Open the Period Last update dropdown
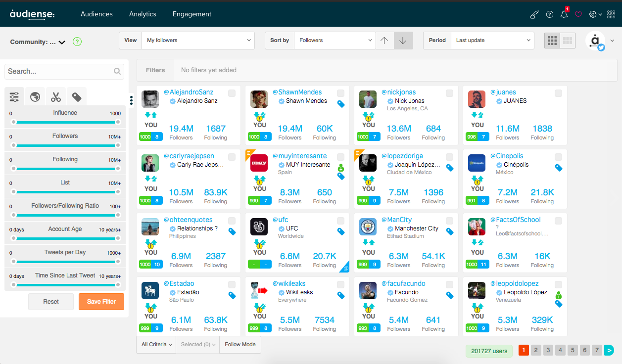Image resolution: width=622 pixels, height=364 pixels. tap(492, 41)
